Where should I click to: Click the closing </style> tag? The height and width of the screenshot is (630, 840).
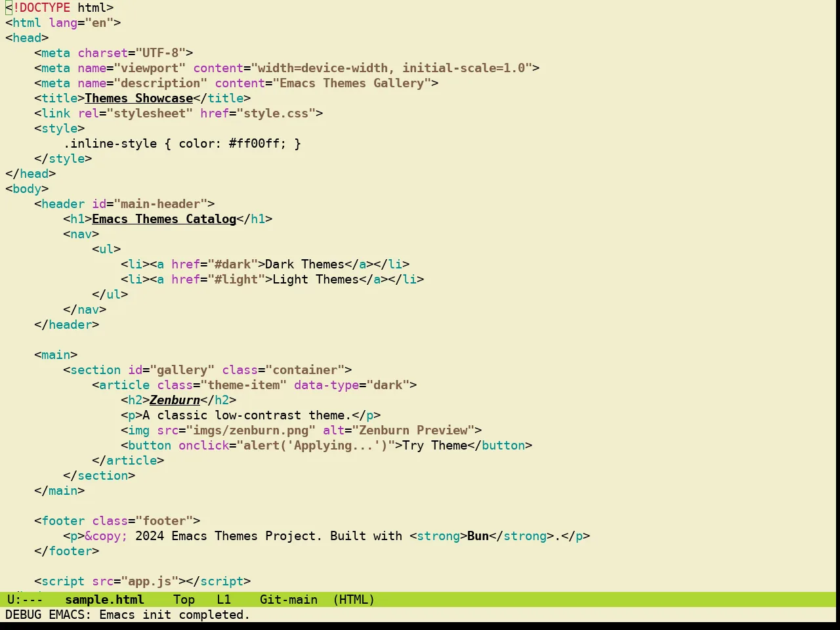pos(63,159)
